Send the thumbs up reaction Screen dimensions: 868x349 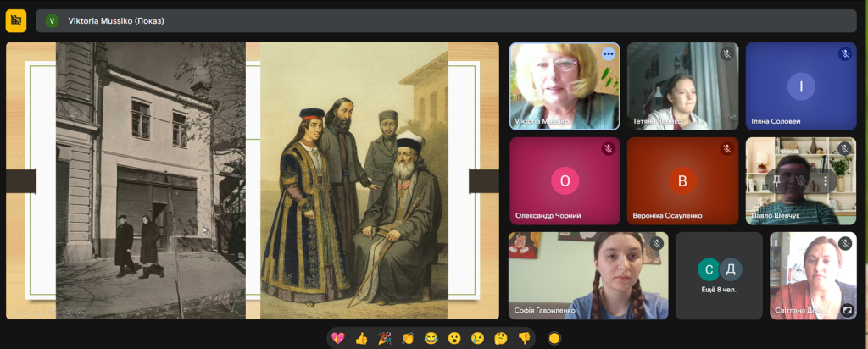point(361,338)
